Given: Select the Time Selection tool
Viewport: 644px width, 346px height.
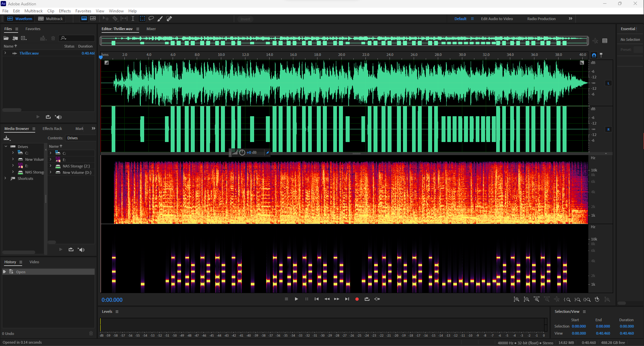Looking at the screenshot, I should click(x=133, y=18).
